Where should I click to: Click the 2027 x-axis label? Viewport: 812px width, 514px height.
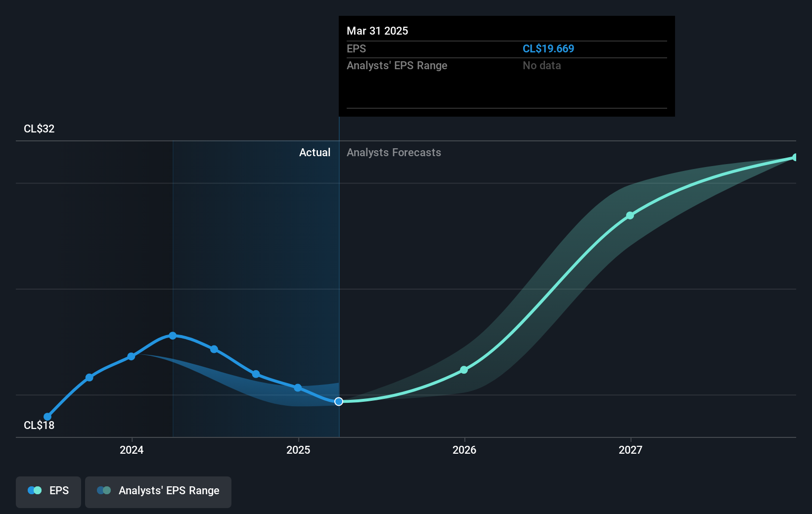coord(631,450)
